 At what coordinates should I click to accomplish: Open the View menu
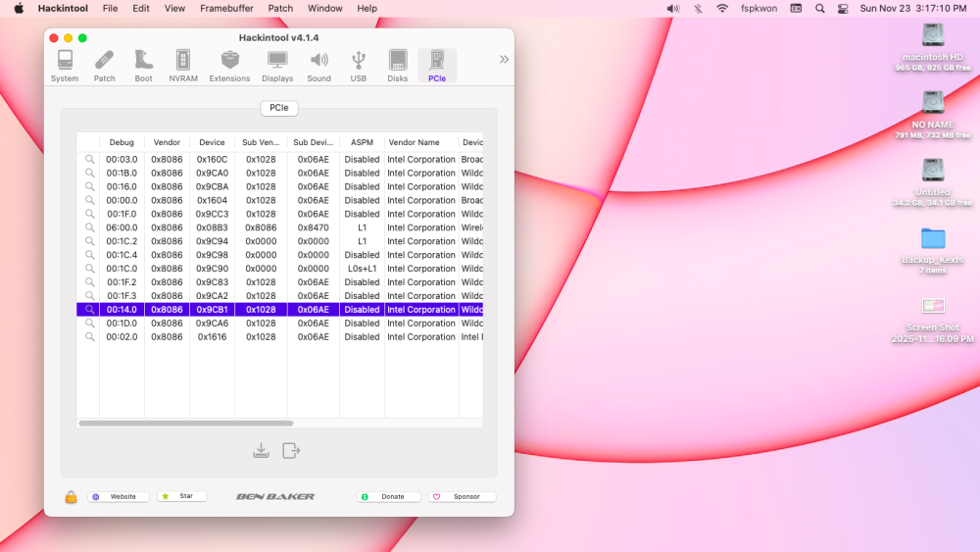tap(174, 9)
